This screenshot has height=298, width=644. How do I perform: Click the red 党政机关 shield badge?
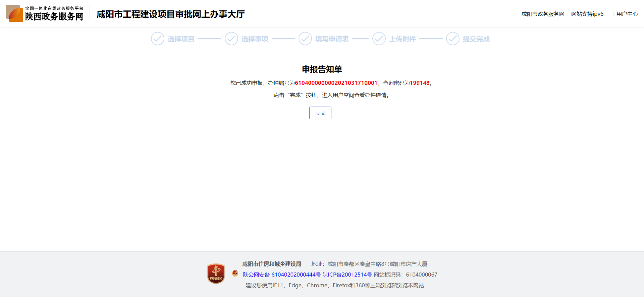pyautogui.click(x=216, y=274)
